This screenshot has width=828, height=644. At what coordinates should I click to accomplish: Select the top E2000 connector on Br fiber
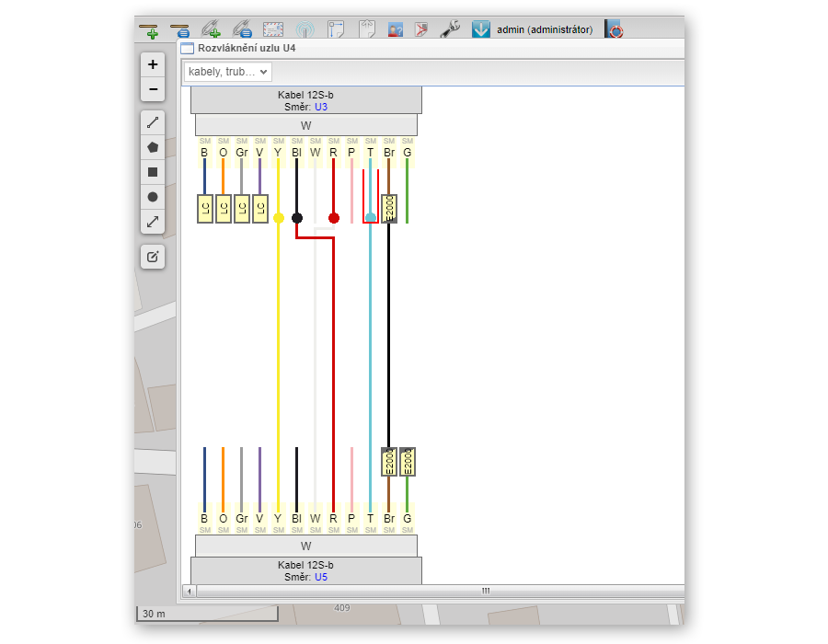(x=389, y=209)
